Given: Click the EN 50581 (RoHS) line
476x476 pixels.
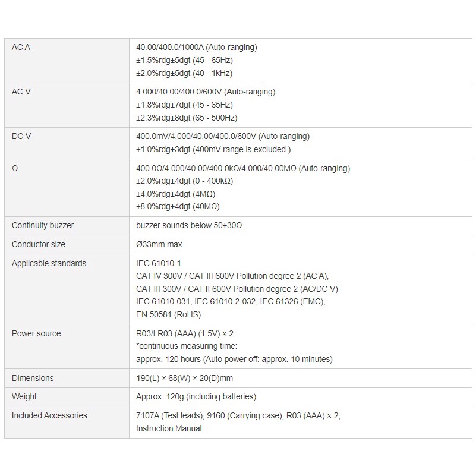Looking at the screenshot, I should (169, 314).
